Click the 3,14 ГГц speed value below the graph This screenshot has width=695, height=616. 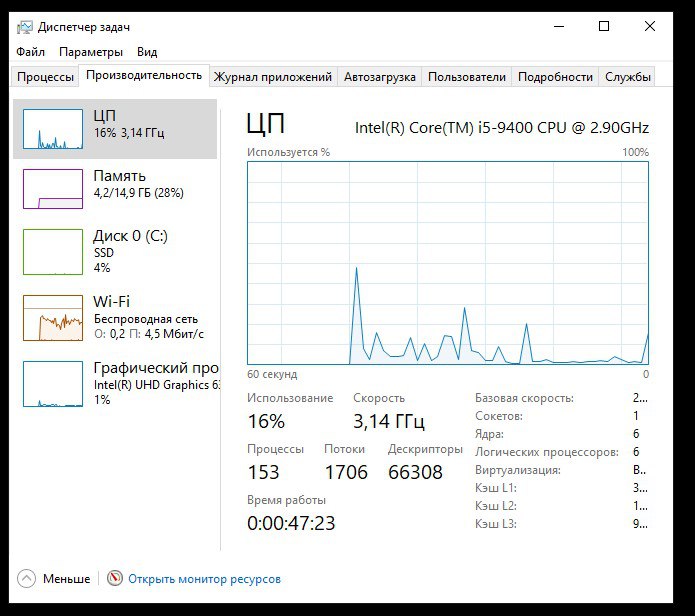(389, 421)
